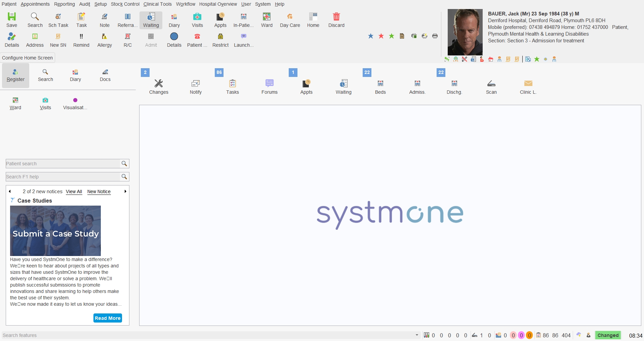Open the Notify home screen icon
The width and height of the screenshot is (644, 341).
(x=196, y=87)
